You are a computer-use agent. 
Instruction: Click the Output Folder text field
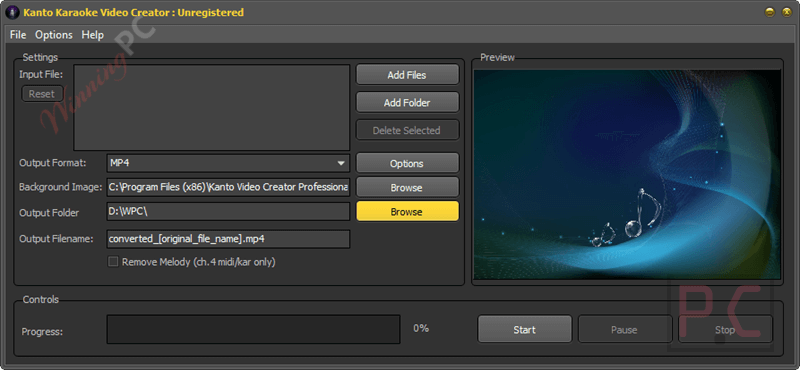[228, 211]
